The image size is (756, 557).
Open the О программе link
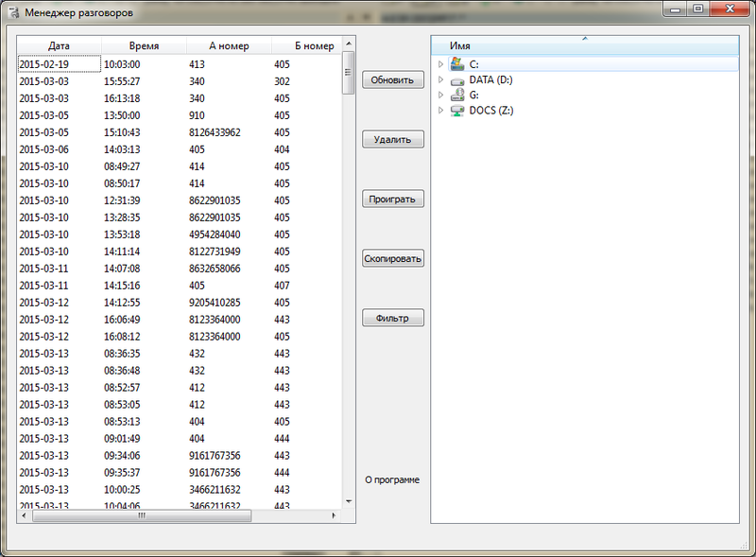[x=392, y=479]
